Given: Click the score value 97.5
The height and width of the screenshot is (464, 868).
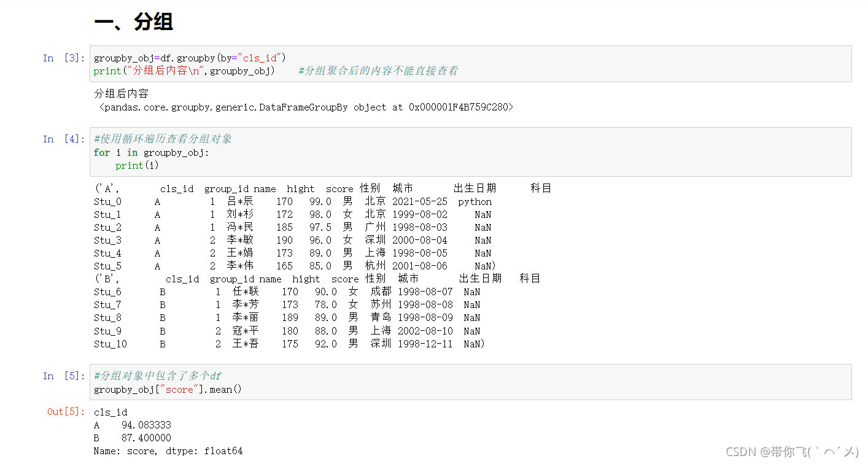Looking at the screenshot, I should click(x=320, y=228).
